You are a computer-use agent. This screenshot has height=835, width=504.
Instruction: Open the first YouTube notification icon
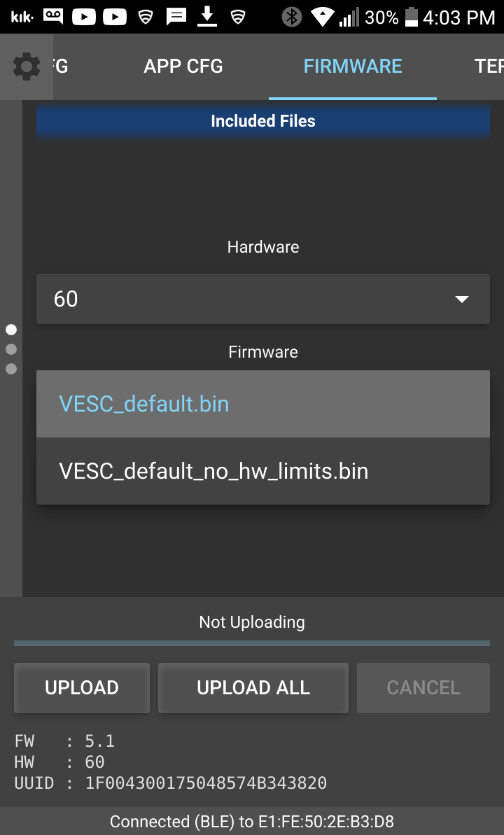[x=83, y=17]
